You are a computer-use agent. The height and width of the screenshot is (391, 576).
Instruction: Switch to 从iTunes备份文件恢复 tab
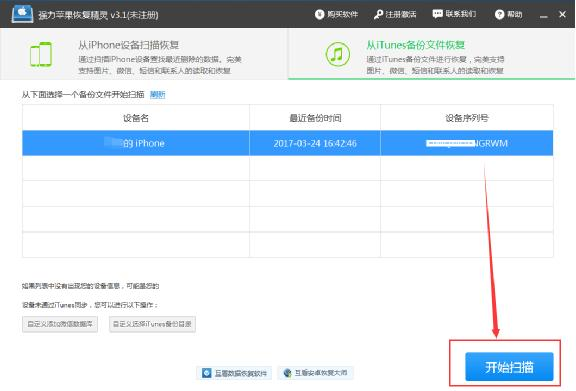(x=431, y=54)
